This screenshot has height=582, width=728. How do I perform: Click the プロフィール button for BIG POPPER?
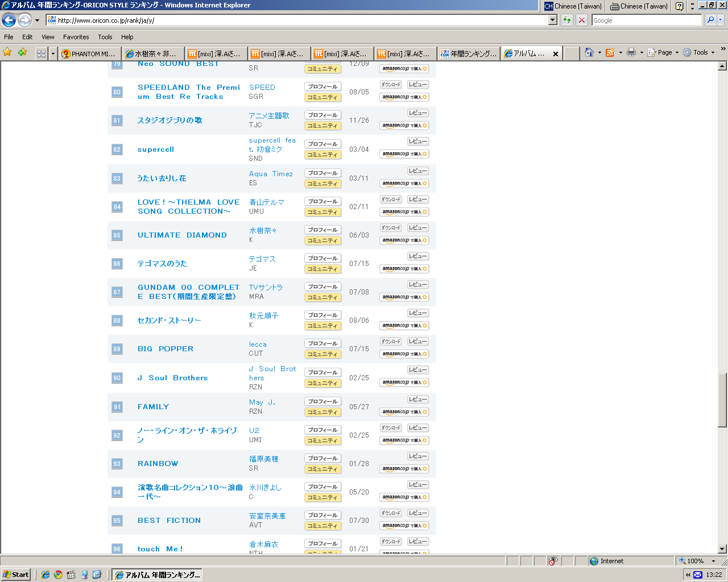[x=322, y=343]
